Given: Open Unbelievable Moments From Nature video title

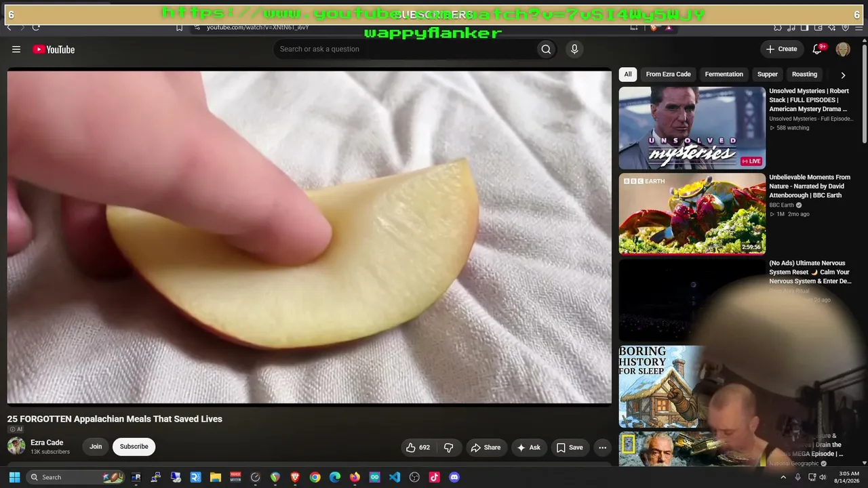Looking at the screenshot, I should click(x=810, y=186).
